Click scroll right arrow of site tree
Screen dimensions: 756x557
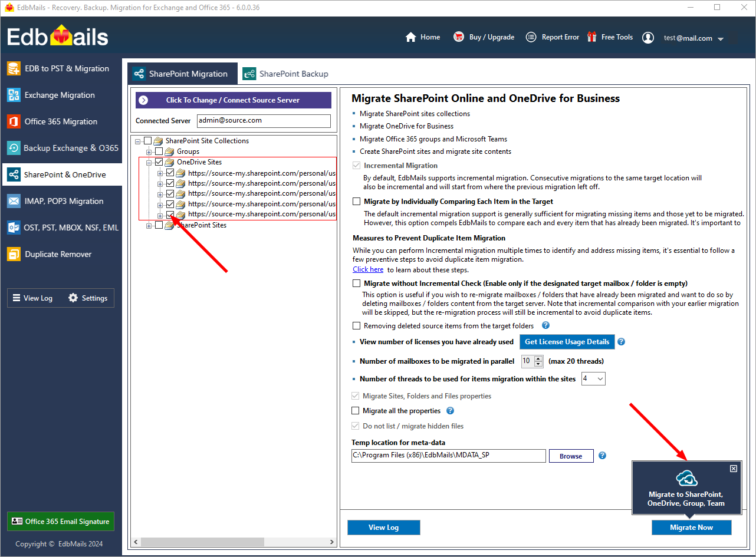coord(333,542)
